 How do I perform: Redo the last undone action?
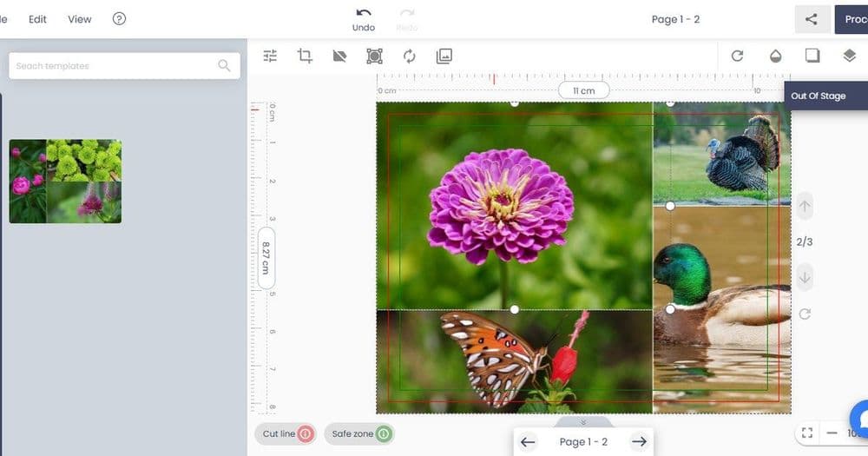pos(407,19)
